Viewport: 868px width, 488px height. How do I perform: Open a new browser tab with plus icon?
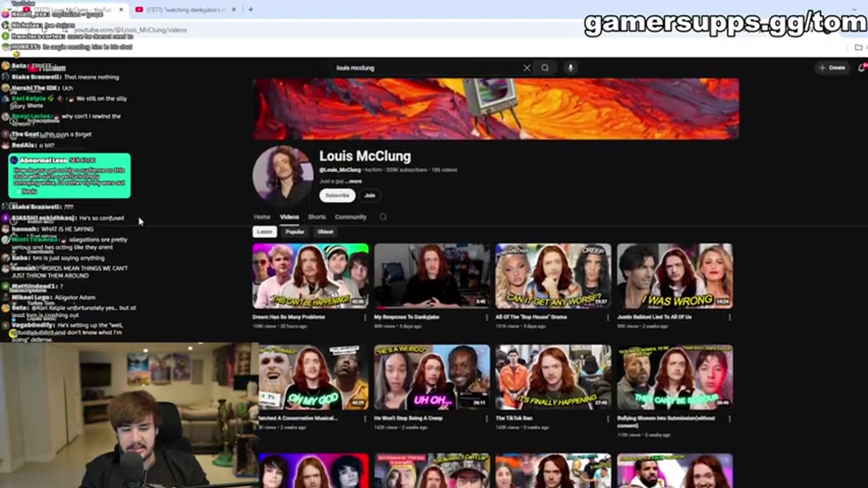click(x=250, y=9)
